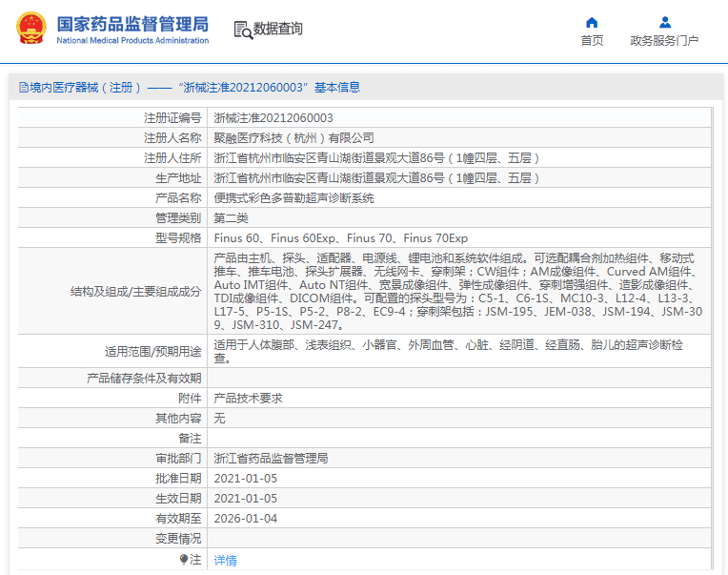Click the 产品名称 row label
Viewport: 728px width, 575px height.
pos(178,197)
